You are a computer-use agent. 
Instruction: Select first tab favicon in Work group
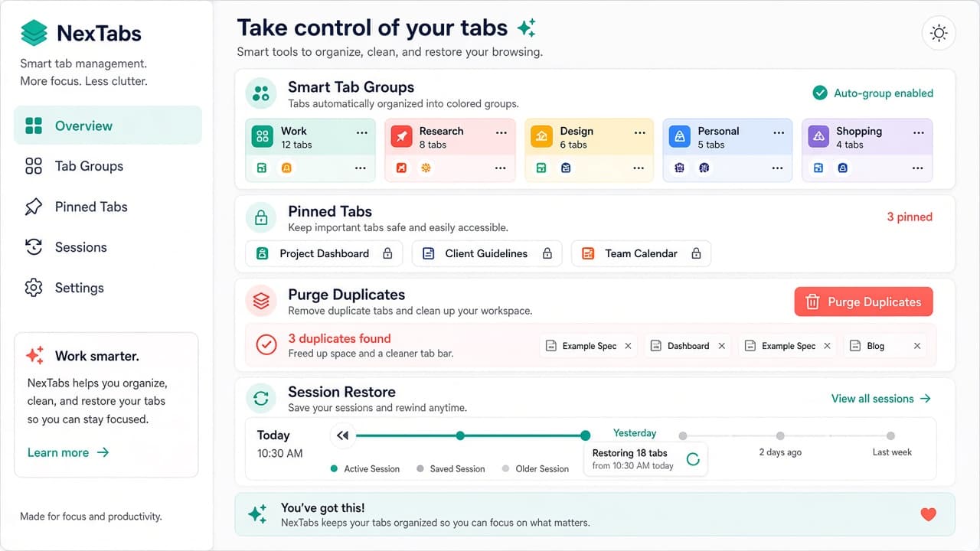tap(262, 168)
